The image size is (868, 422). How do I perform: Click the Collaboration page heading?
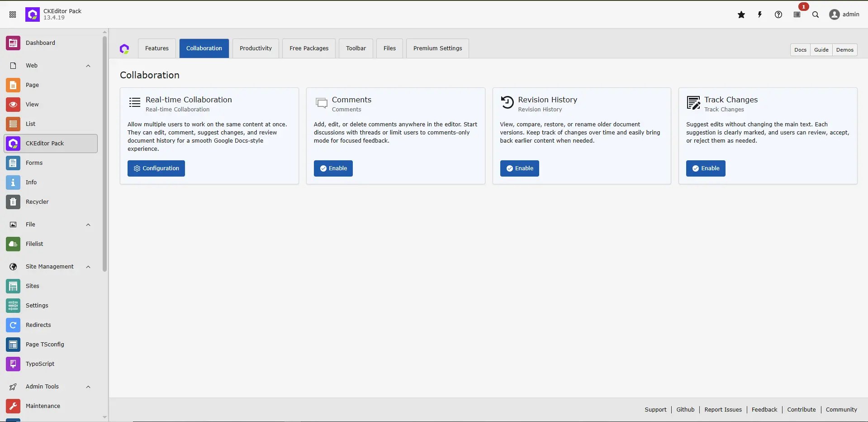[150, 75]
